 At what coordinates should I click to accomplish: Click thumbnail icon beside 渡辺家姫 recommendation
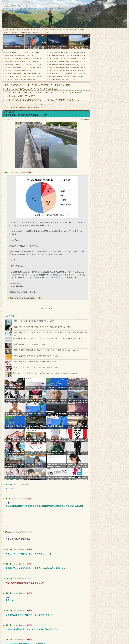click(8, 357)
